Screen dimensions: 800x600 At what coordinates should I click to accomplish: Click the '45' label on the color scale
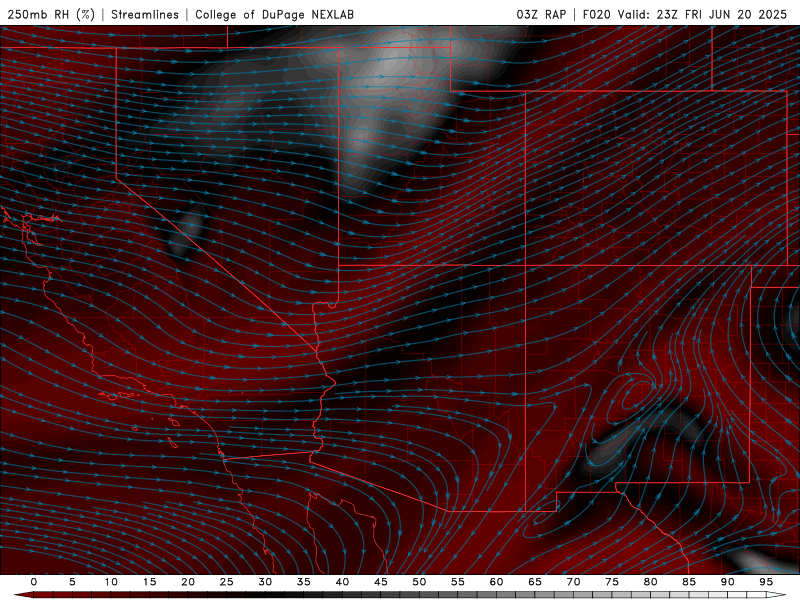(381, 582)
